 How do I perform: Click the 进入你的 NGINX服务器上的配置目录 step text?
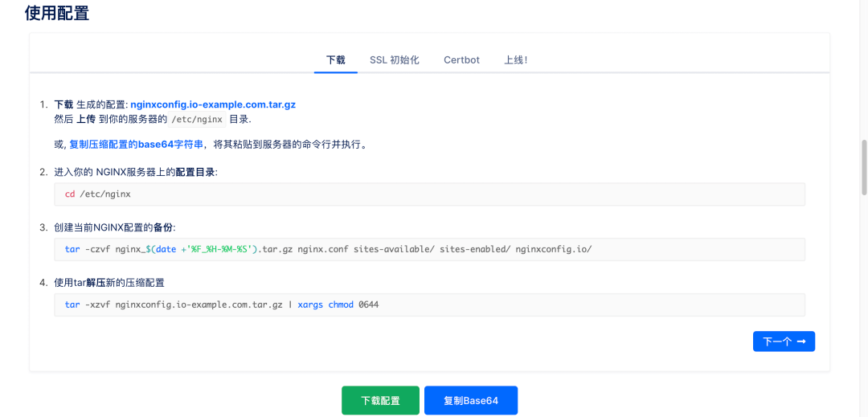click(136, 172)
